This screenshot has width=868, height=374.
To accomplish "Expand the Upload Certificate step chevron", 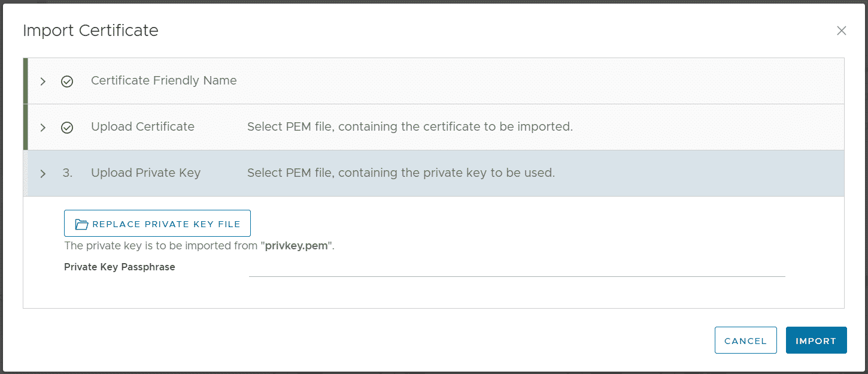I will pos(43,127).
